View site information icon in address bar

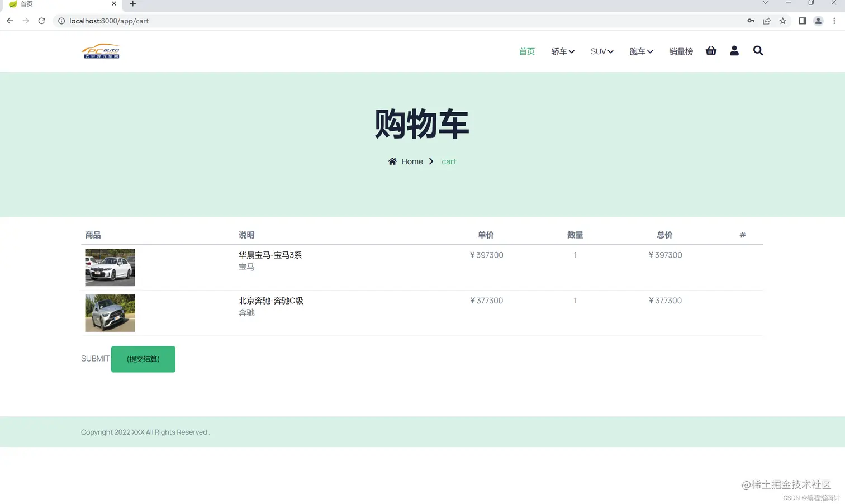click(61, 21)
